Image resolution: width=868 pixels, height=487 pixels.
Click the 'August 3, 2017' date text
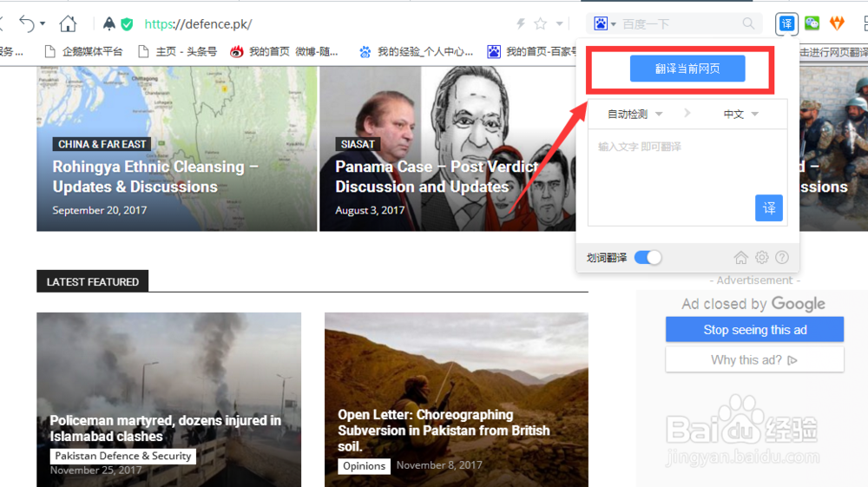(370, 210)
